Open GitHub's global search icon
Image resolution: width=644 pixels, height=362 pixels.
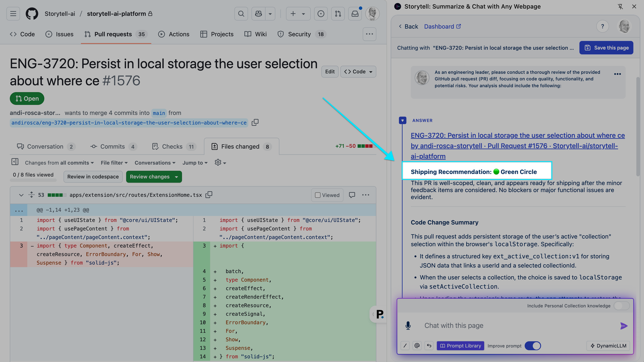[241, 14]
